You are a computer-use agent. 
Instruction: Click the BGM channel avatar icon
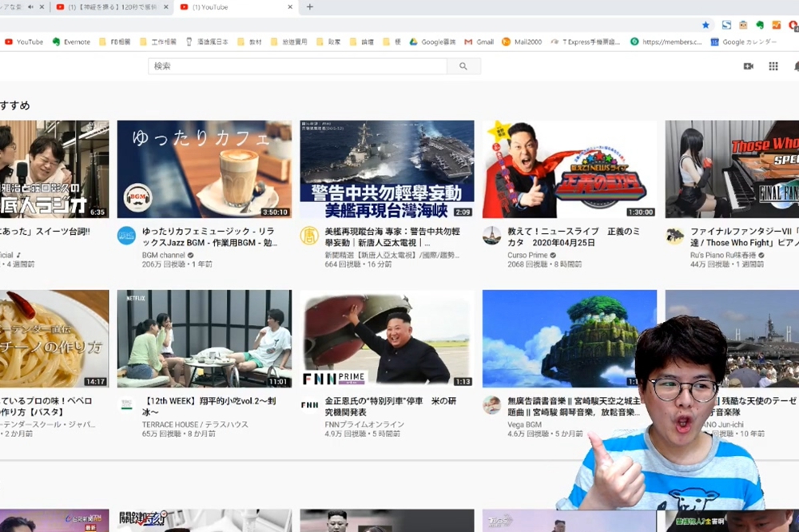click(126, 236)
